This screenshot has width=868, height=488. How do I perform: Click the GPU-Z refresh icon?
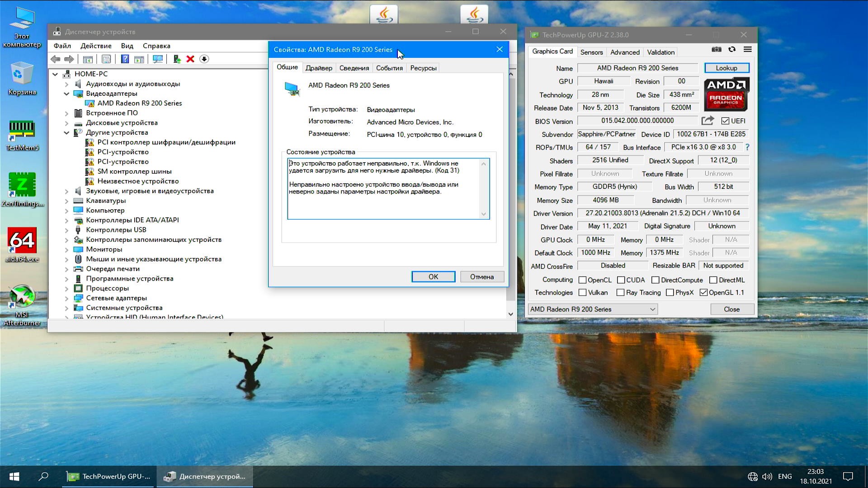pyautogui.click(x=732, y=50)
